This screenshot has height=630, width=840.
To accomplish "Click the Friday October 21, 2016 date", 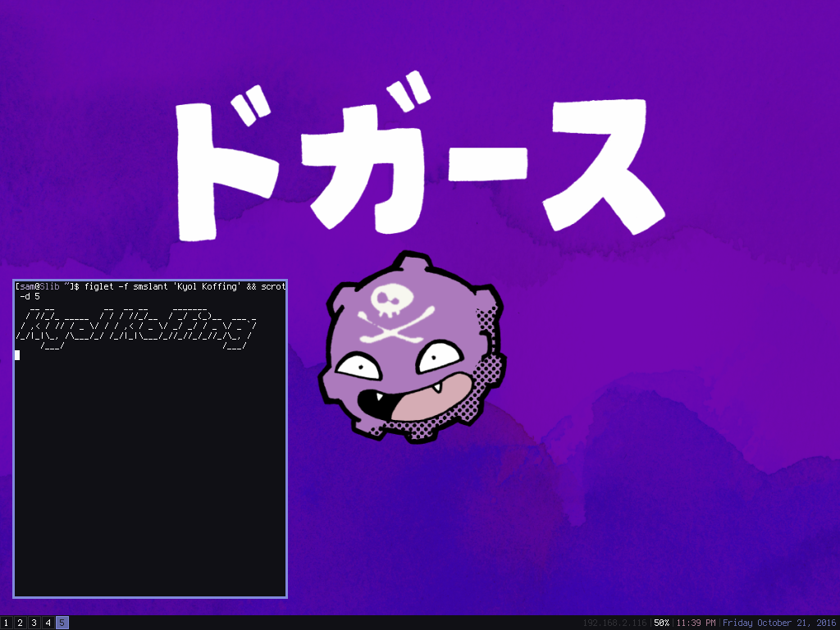I will tap(778, 623).
